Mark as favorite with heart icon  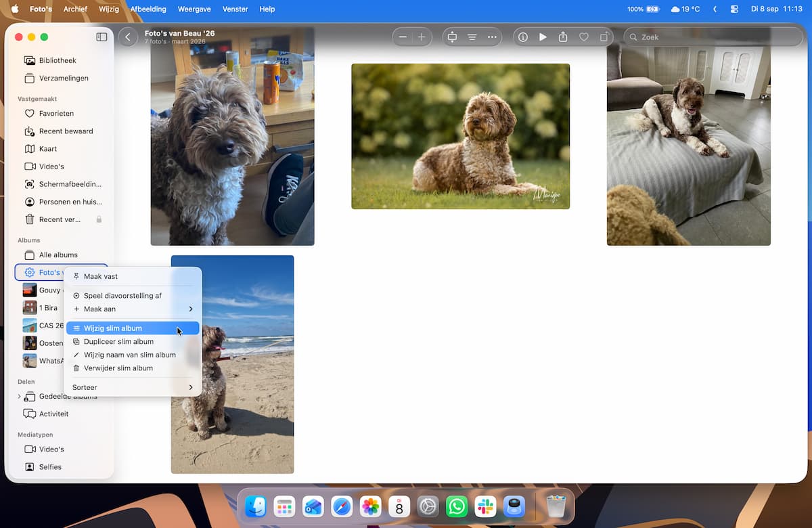point(583,37)
